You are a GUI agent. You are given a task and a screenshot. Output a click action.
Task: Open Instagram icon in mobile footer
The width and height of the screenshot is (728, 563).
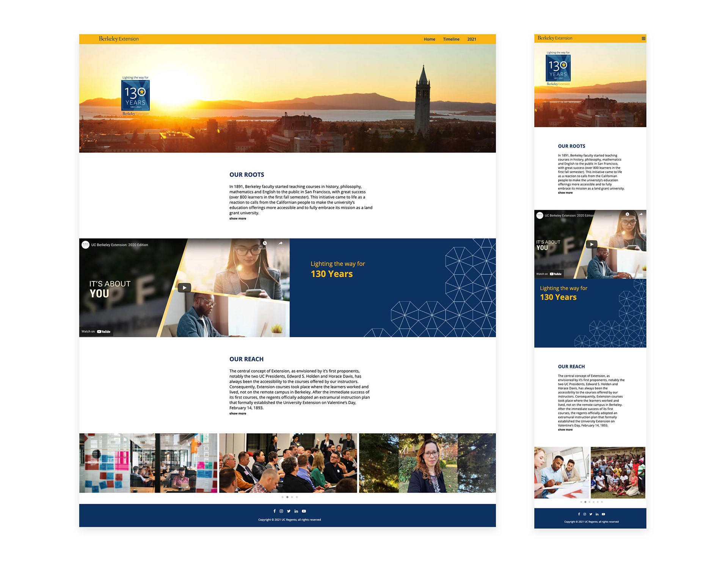pos(585,514)
